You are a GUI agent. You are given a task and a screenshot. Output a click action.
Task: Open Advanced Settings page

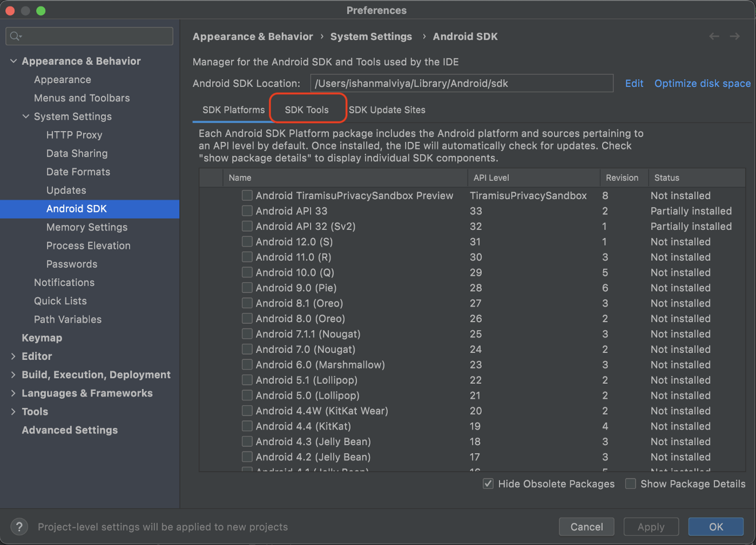tap(70, 430)
